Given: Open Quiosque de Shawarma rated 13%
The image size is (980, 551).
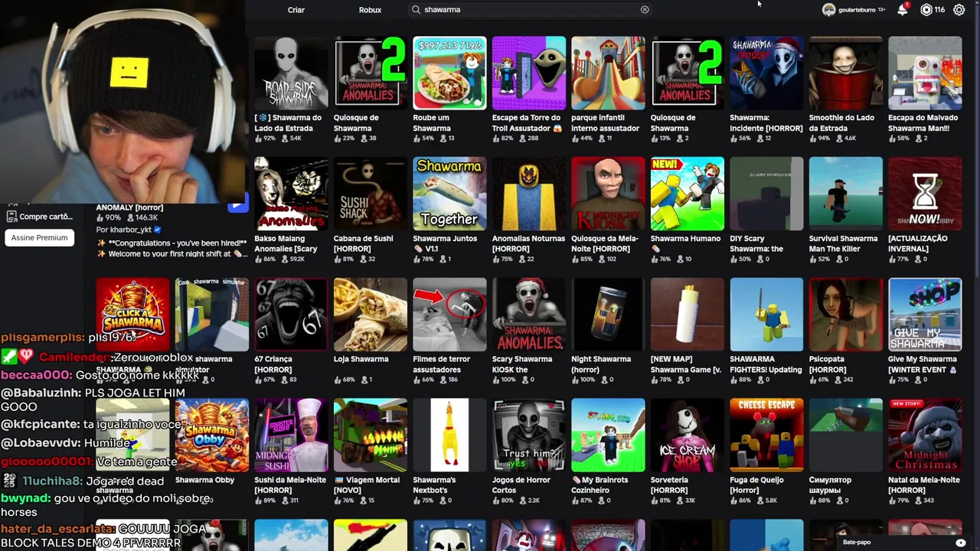Looking at the screenshot, I should coord(688,73).
